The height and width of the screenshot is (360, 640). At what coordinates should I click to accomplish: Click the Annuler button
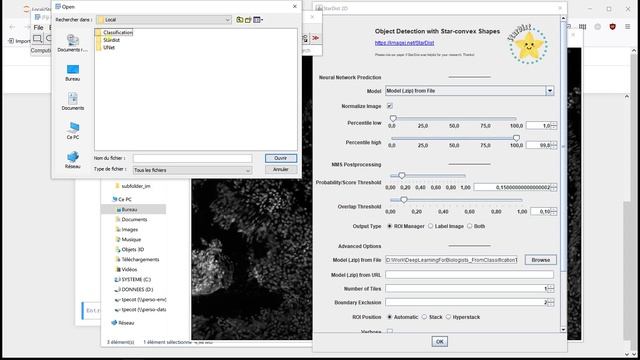pyautogui.click(x=280, y=169)
